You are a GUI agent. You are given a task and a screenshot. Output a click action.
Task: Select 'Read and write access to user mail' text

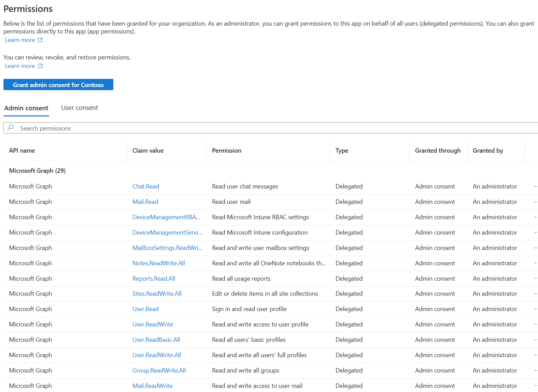[257, 386]
